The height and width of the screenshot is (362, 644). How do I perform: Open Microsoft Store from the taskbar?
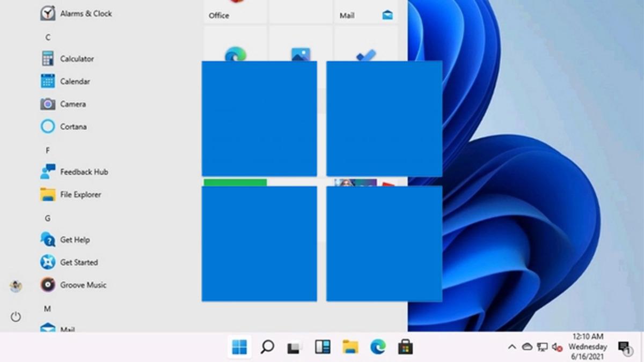405,348
